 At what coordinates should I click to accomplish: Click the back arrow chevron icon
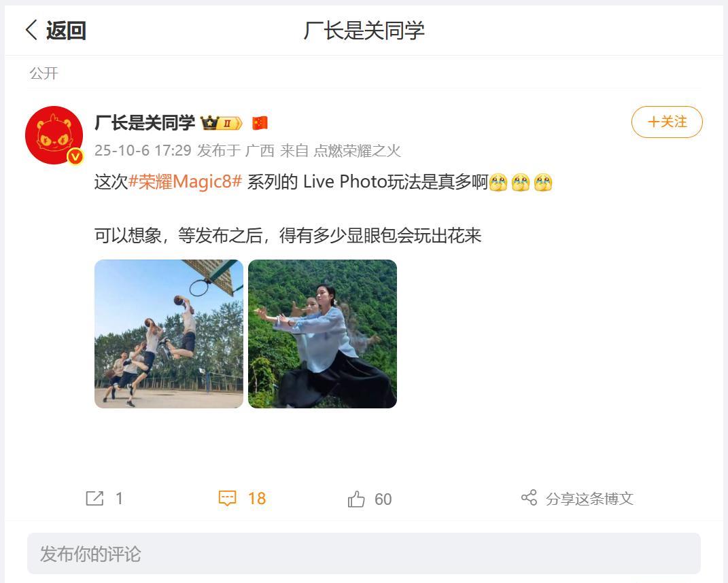coord(31,30)
